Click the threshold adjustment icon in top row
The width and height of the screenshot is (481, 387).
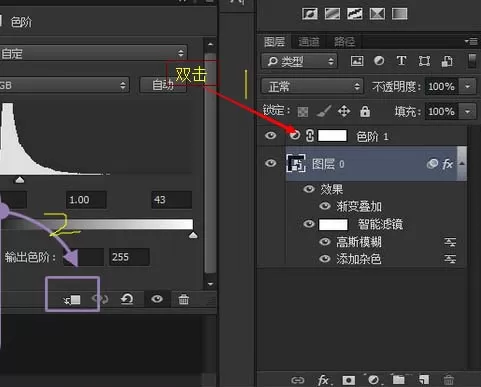tap(355, 14)
